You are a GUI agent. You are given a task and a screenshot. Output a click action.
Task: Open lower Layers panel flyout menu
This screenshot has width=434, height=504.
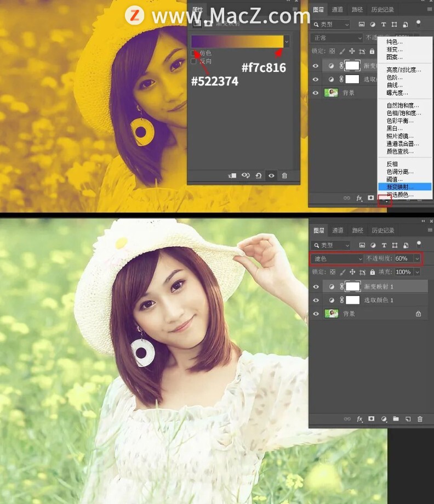pyautogui.click(x=430, y=230)
